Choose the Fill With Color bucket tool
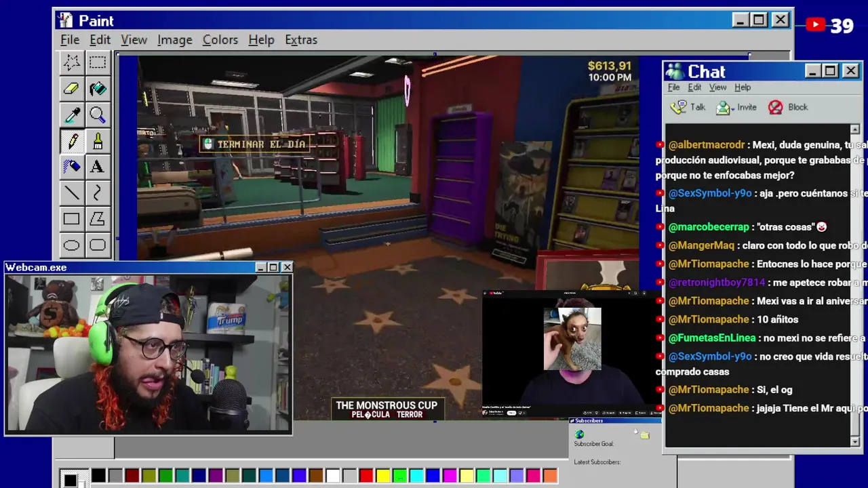The height and width of the screenshot is (488, 868). point(97,89)
